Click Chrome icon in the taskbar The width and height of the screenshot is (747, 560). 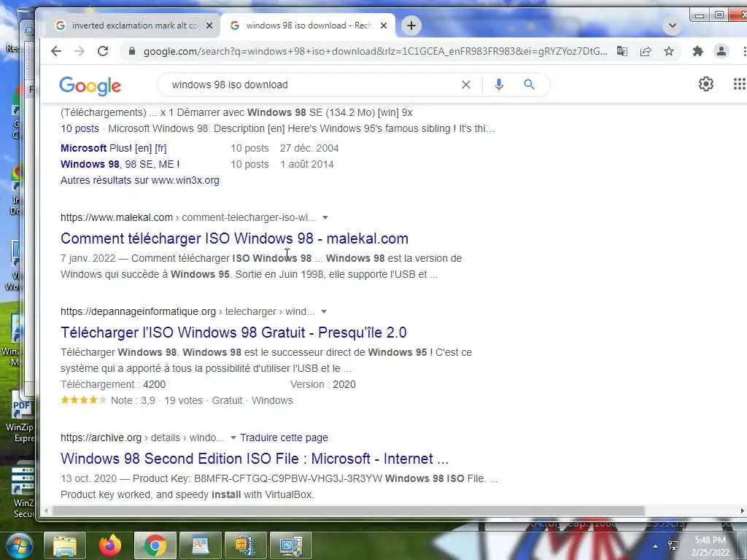pyautogui.click(x=155, y=545)
